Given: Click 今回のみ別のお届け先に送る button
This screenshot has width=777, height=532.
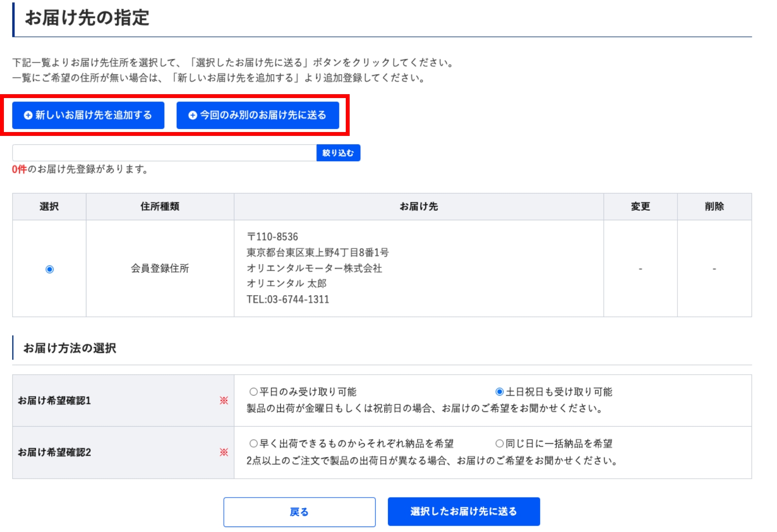Looking at the screenshot, I should pyautogui.click(x=257, y=115).
